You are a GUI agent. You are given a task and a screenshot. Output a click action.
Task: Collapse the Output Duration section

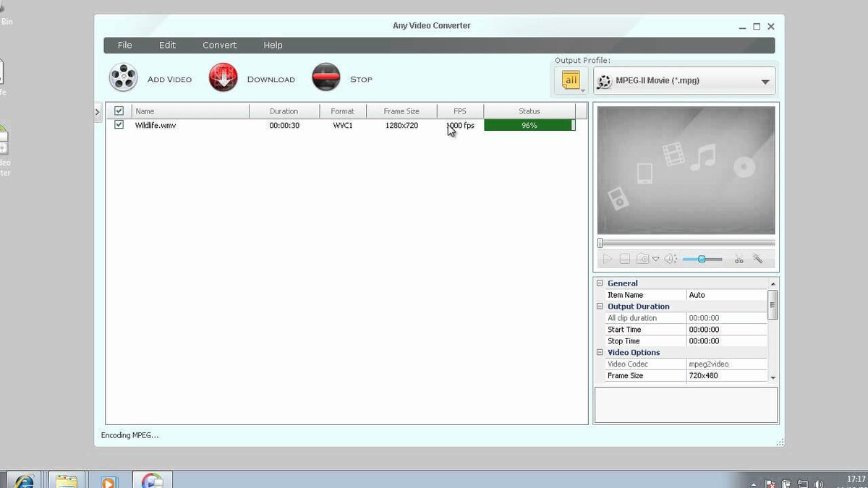click(600, 307)
